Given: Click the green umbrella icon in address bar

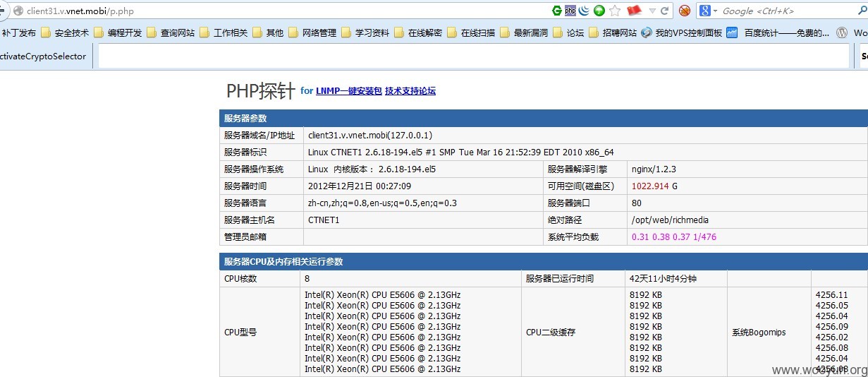Looking at the screenshot, I should [x=599, y=11].
